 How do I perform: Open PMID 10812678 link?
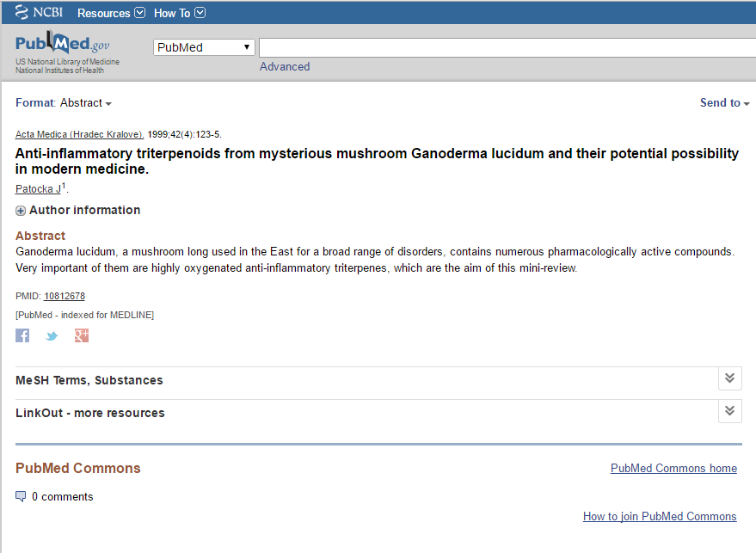pyautogui.click(x=65, y=296)
